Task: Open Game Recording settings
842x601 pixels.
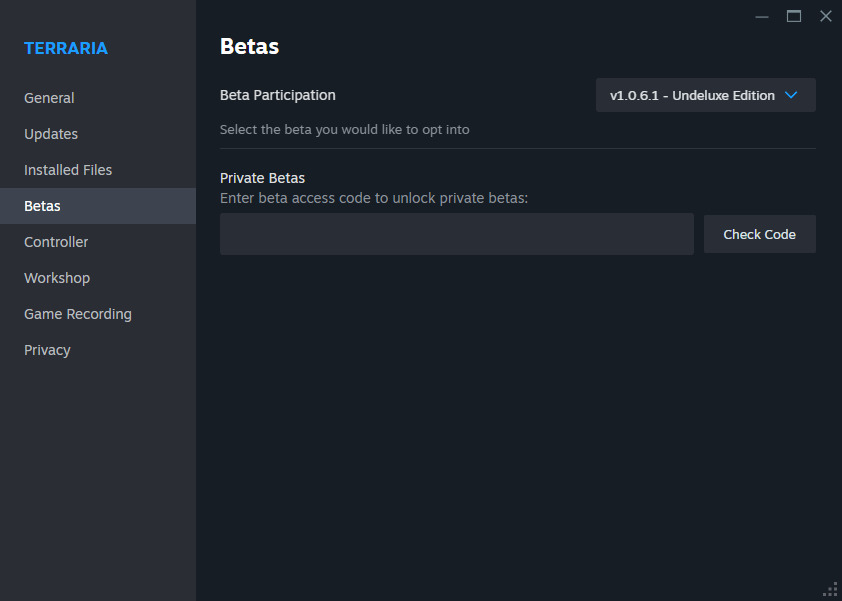Action: tap(78, 314)
